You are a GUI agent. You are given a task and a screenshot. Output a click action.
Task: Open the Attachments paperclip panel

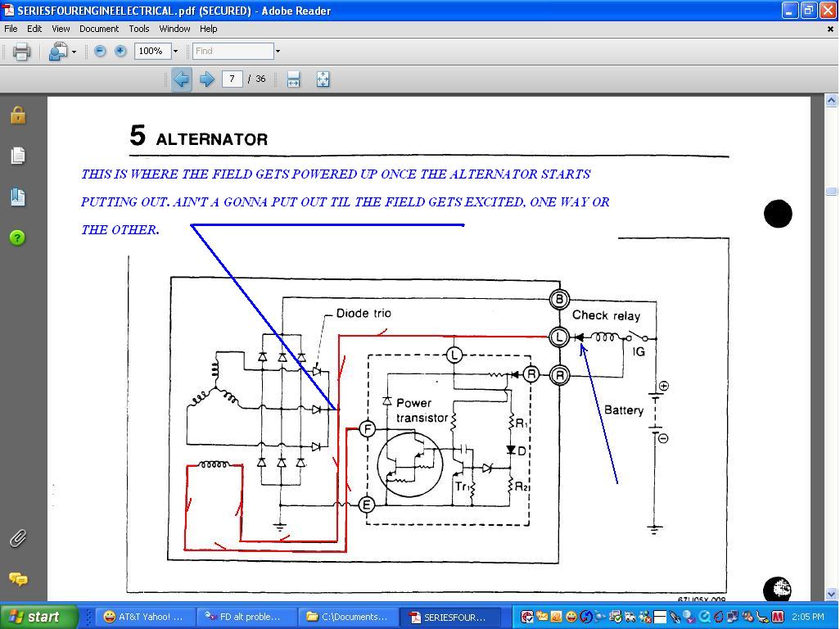(18, 538)
